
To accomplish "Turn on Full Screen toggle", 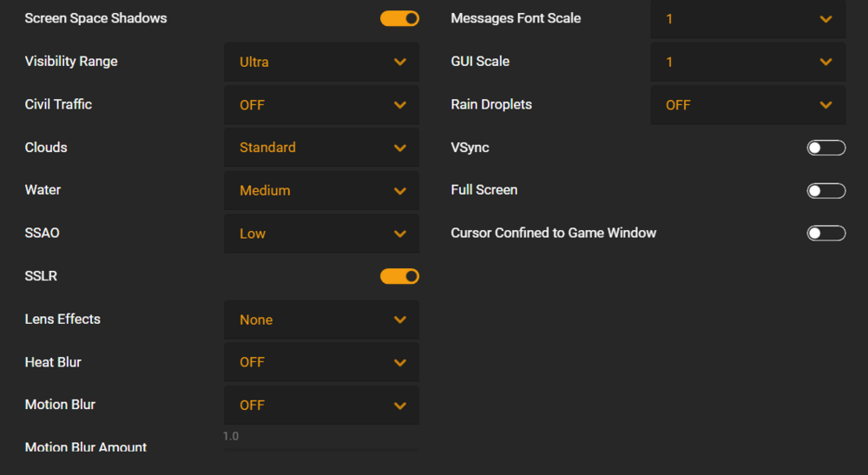I will click(825, 190).
